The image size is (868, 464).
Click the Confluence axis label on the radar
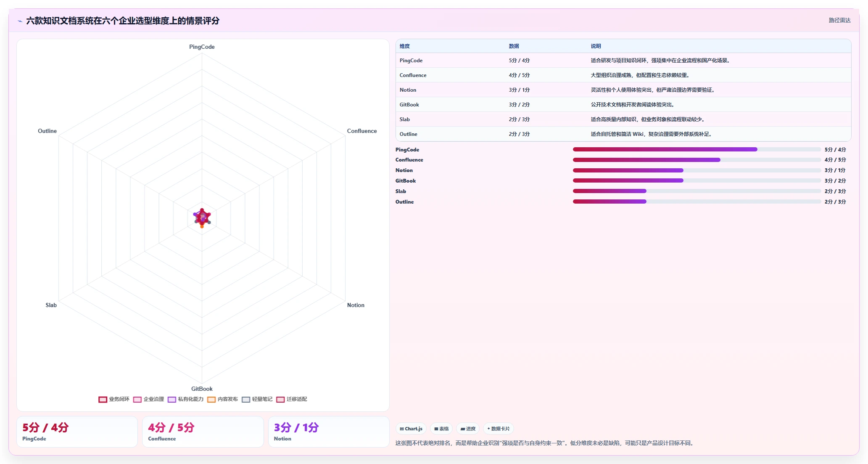(x=362, y=131)
